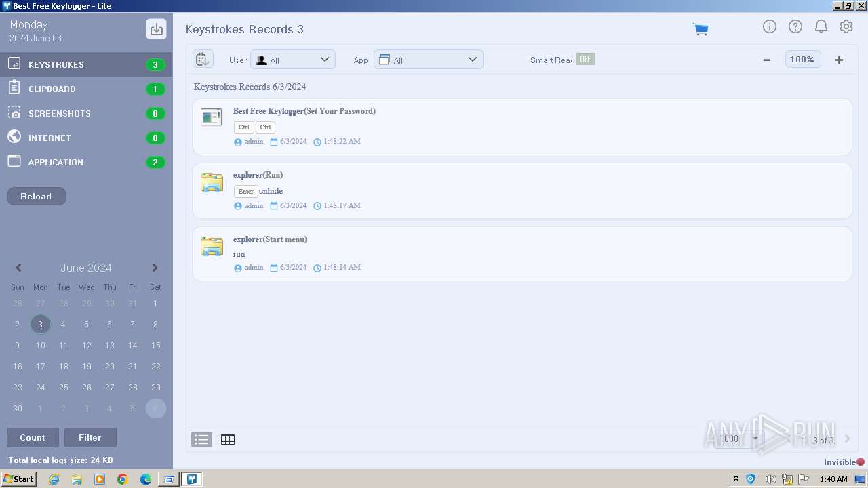Go to next month in calendar
This screenshot has width=868, height=488.
click(155, 268)
